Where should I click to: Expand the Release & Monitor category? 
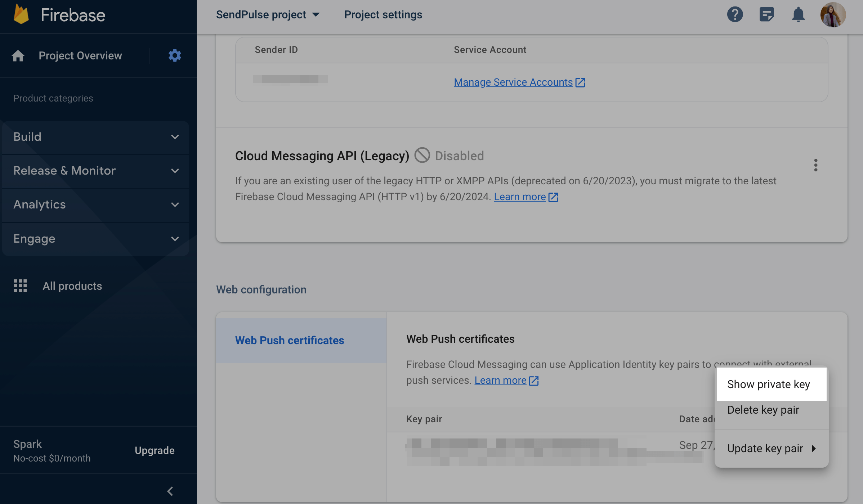coord(95,171)
